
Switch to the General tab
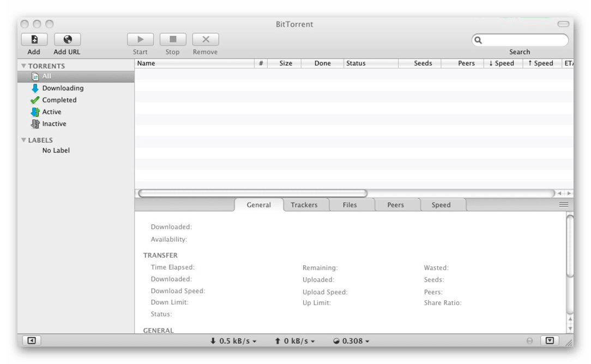[259, 205]
